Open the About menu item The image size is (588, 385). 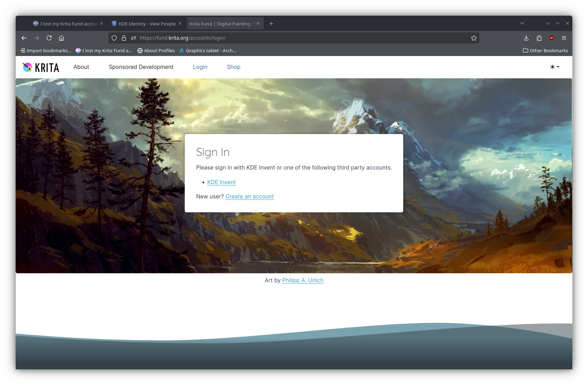(81, 67)
